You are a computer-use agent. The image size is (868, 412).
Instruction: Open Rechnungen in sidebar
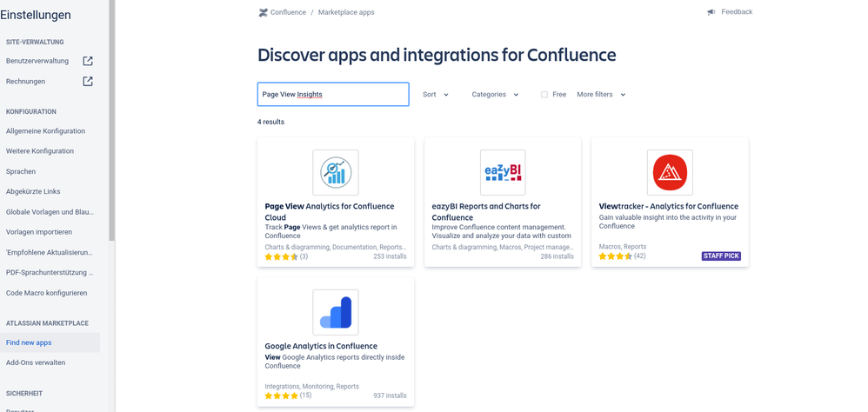25,82
